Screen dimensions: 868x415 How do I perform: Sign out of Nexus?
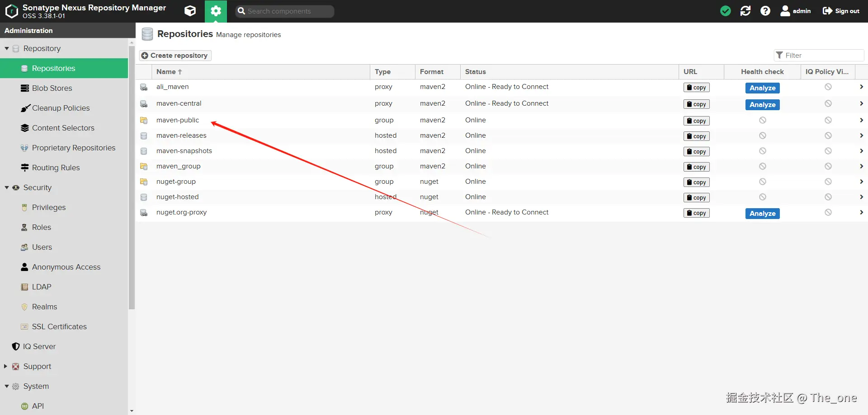(841, 11)
